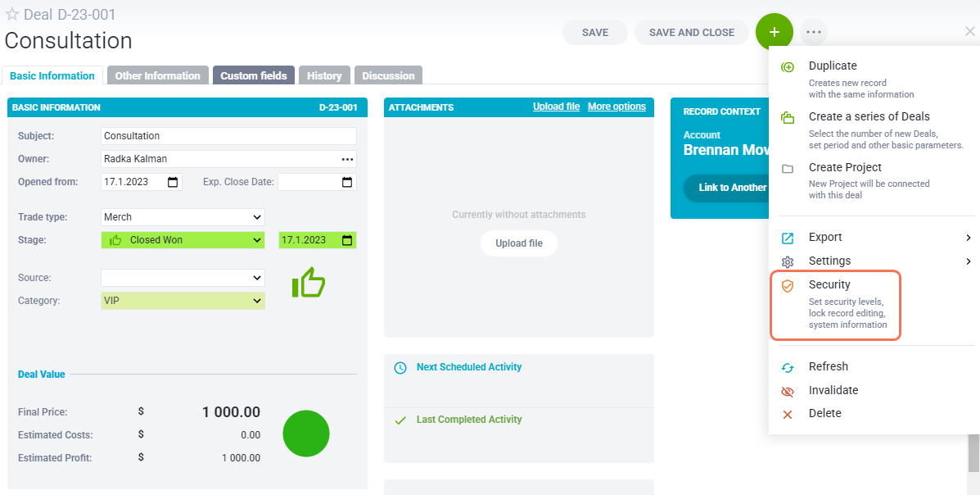Click the Create a series of Deals icon
Viewport: 980px width, 495px height.
tap(788, 118)
